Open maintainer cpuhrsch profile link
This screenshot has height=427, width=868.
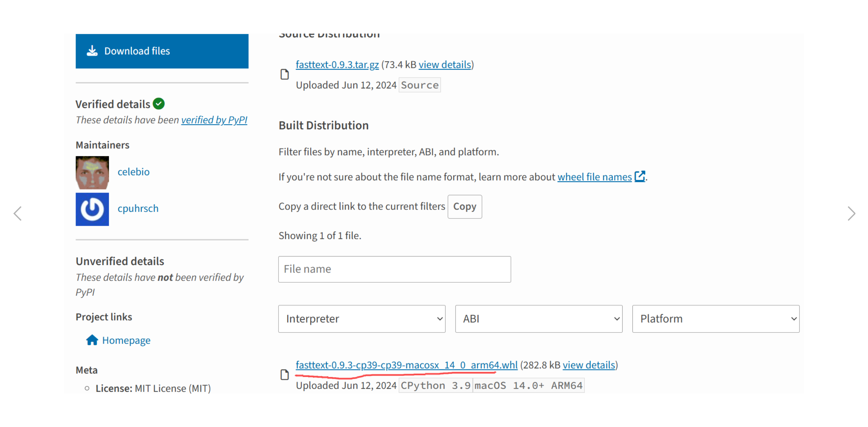138,208
